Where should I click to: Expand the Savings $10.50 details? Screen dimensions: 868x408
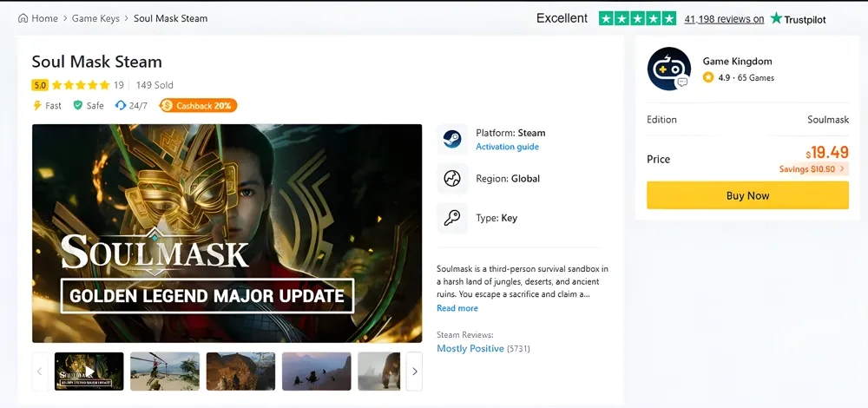coord(812,169)
